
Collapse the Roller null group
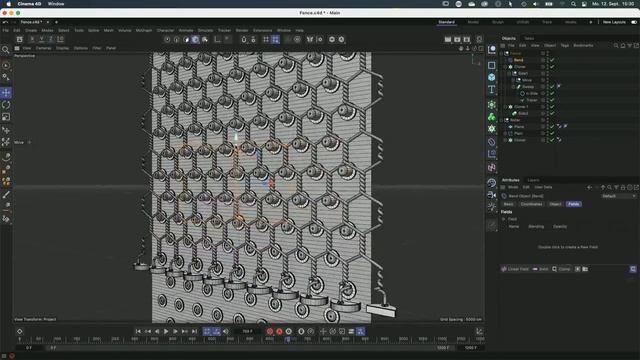point(502,120)
